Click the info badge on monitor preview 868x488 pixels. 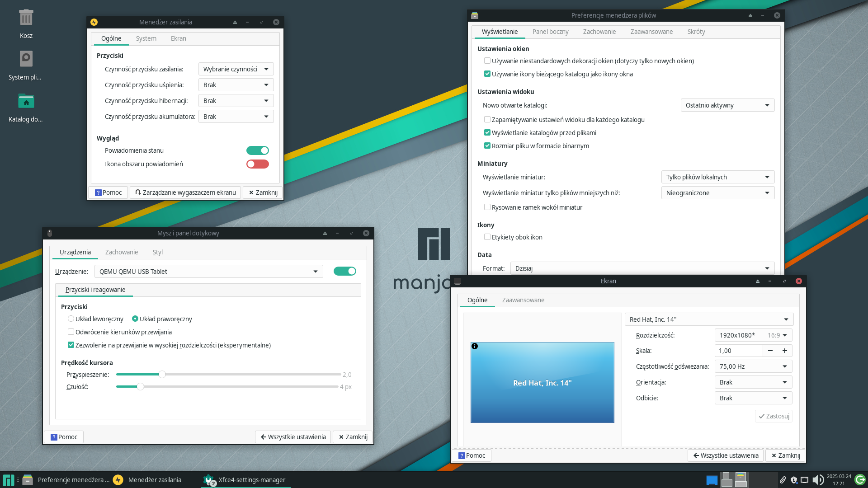coord(475,346)
